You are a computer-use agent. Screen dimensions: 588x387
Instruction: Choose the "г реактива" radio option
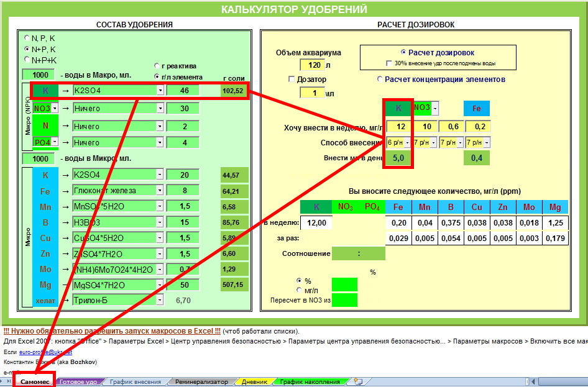point(157,66)
